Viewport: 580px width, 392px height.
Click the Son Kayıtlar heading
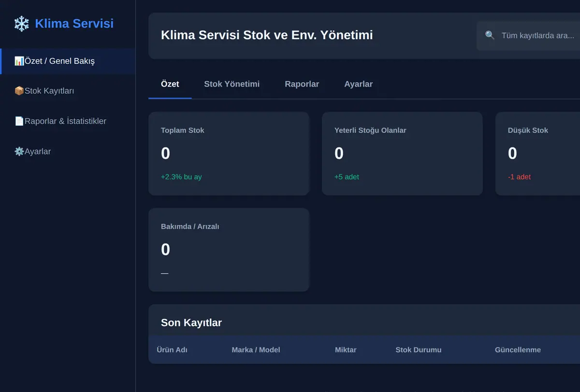(x=191, y=323)
